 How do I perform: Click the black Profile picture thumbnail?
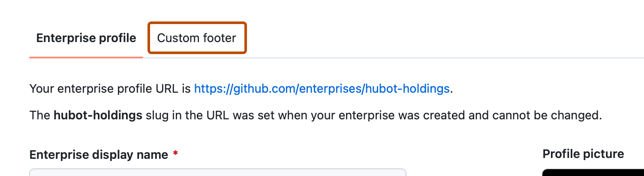[x=593, y=173]
